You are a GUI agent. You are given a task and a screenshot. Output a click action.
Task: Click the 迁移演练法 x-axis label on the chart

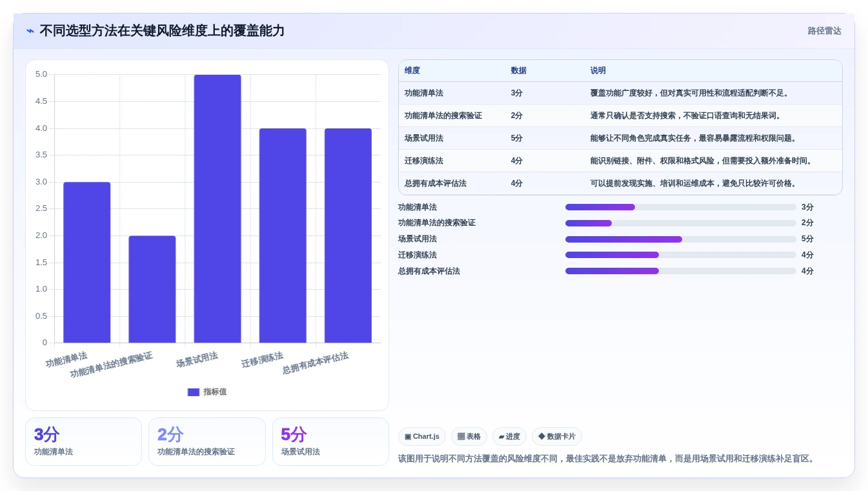(262, 359)
